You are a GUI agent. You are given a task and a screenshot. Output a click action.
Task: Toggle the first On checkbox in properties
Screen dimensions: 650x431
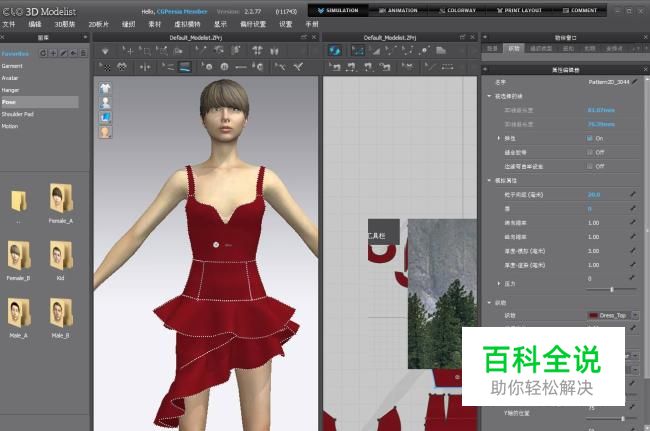[590, 138]
